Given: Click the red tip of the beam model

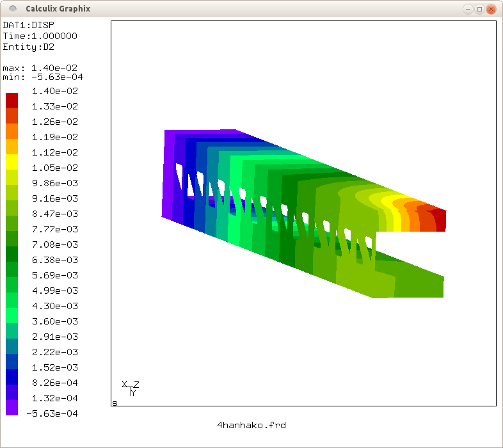Looking at the screenshot, I should point(440,220).
